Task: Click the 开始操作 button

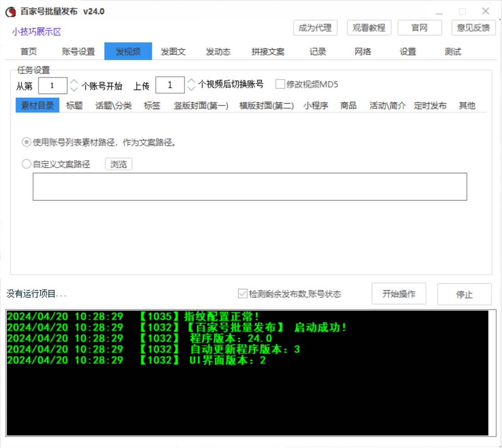Action: tap(399, 294)
